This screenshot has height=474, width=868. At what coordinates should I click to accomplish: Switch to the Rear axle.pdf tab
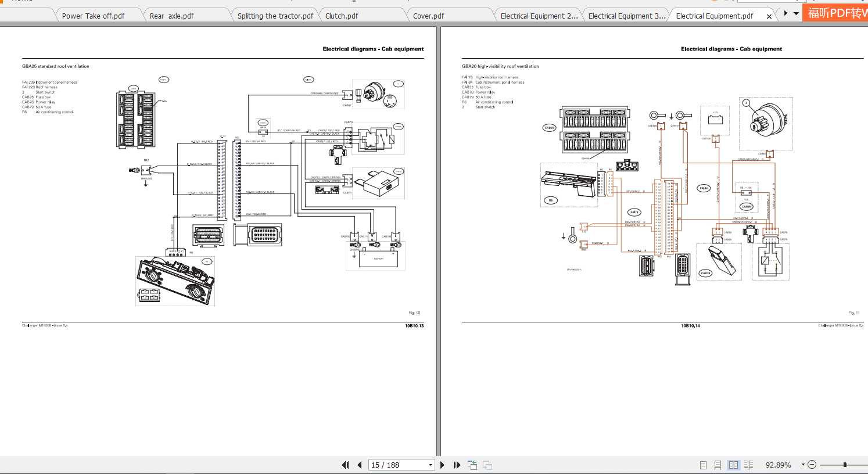(x=172, y=16)
